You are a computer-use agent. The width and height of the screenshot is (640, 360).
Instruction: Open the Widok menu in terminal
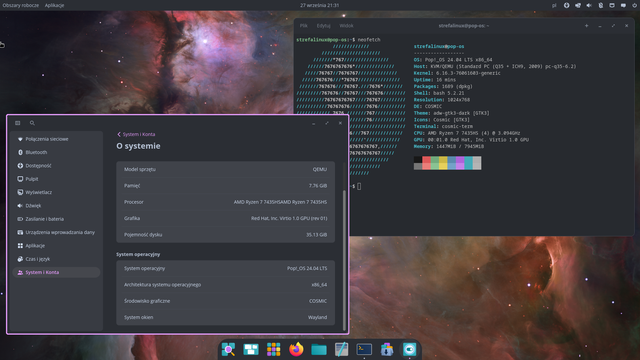(346, 26)
